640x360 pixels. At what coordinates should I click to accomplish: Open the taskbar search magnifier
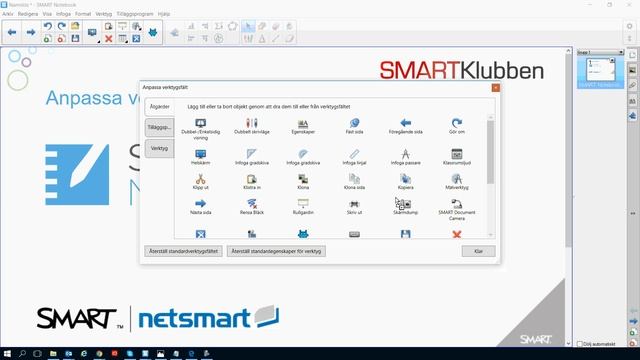(22, 353)
